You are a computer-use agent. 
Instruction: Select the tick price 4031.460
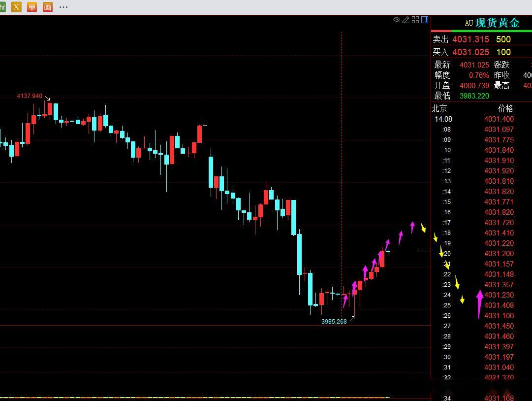pos(499,336)
